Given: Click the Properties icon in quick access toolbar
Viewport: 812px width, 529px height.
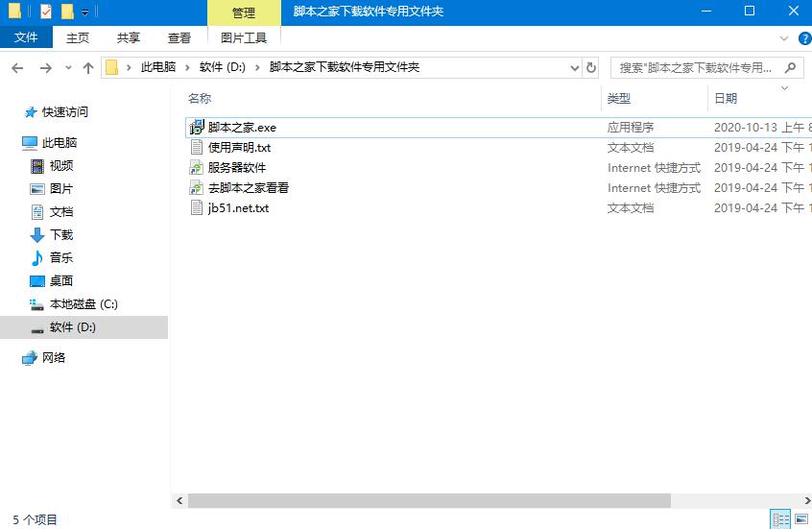Looking at the screenshot, I should pyautogui.click(x=46, y=11).
